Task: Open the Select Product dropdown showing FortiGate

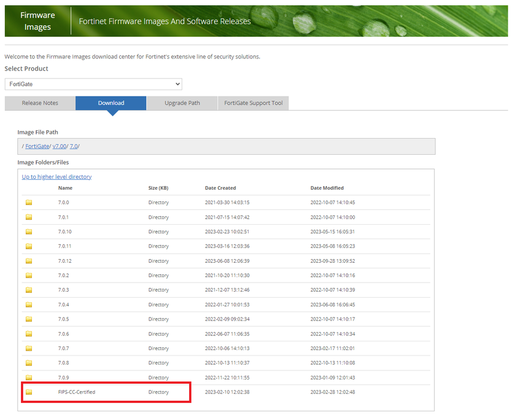Action: pos(93,84)
